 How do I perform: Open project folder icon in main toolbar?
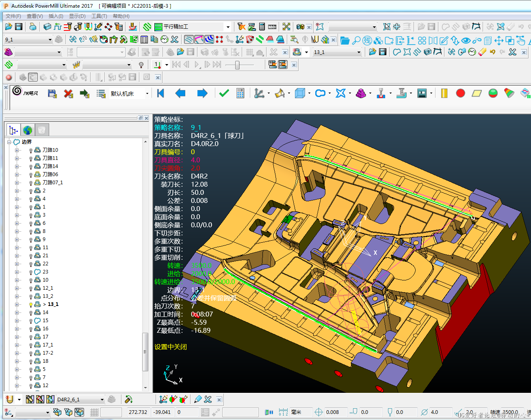click(8, 27)
